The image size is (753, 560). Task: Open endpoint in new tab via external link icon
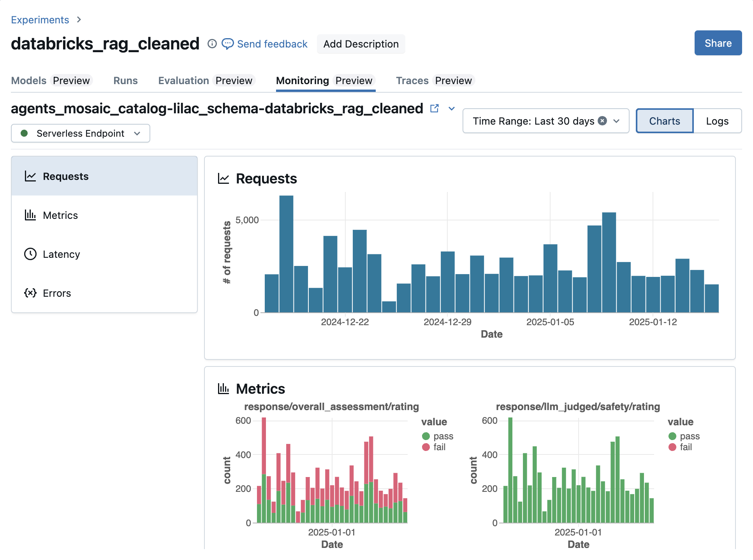click(435, 109)
